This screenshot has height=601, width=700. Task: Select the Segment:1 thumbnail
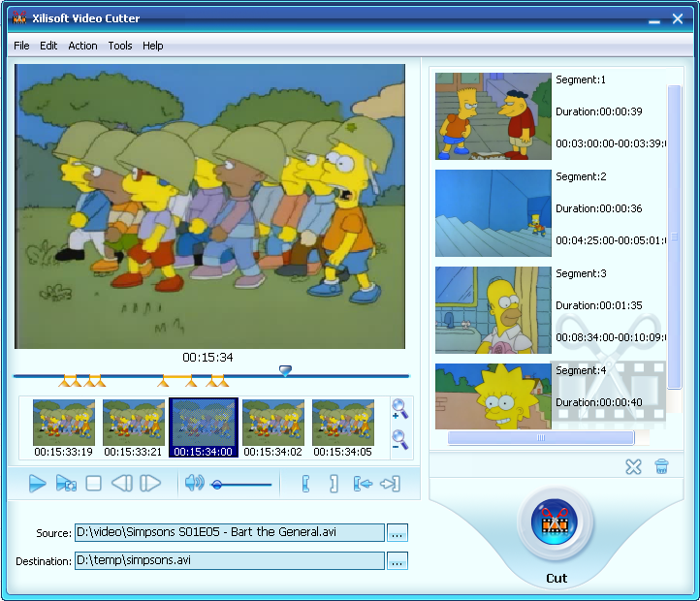pyautogui.click(x=493, y=116)
